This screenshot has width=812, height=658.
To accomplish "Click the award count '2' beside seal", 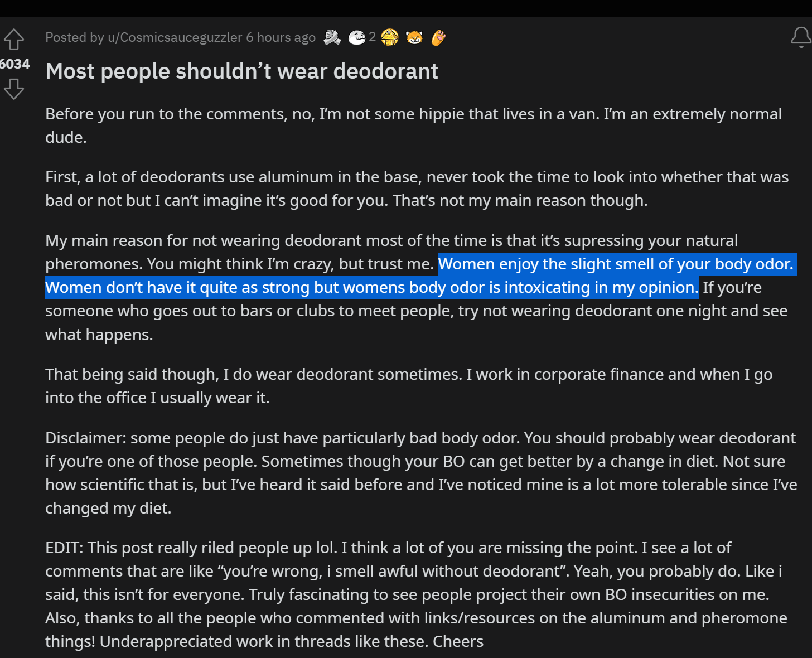I will [x=372, y=37].
